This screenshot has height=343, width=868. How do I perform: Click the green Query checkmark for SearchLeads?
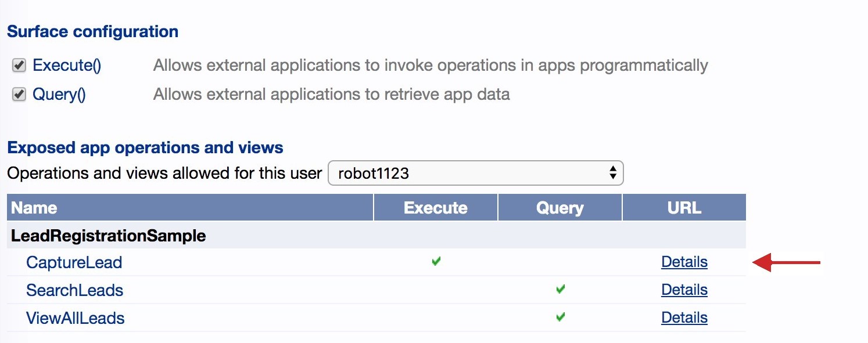[560, 289]
